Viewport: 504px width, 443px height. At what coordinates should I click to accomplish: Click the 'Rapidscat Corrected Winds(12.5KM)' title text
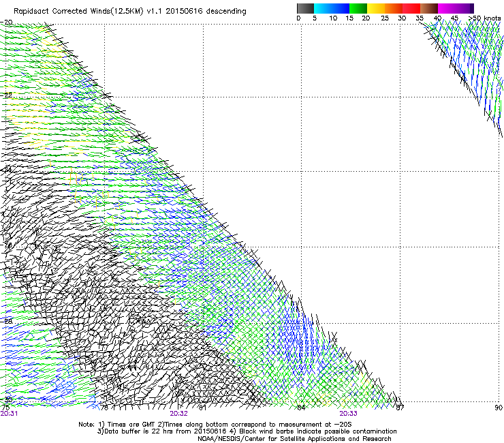(x=78, y=12)
